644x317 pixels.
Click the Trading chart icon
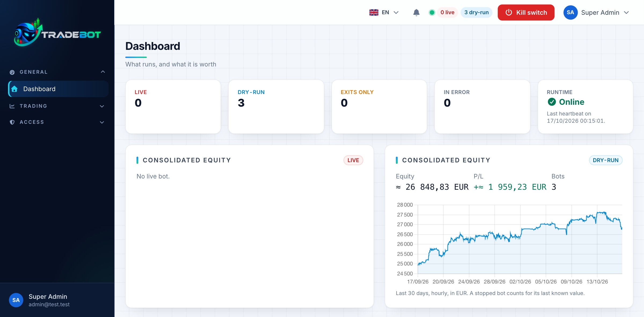click(12, 106)
